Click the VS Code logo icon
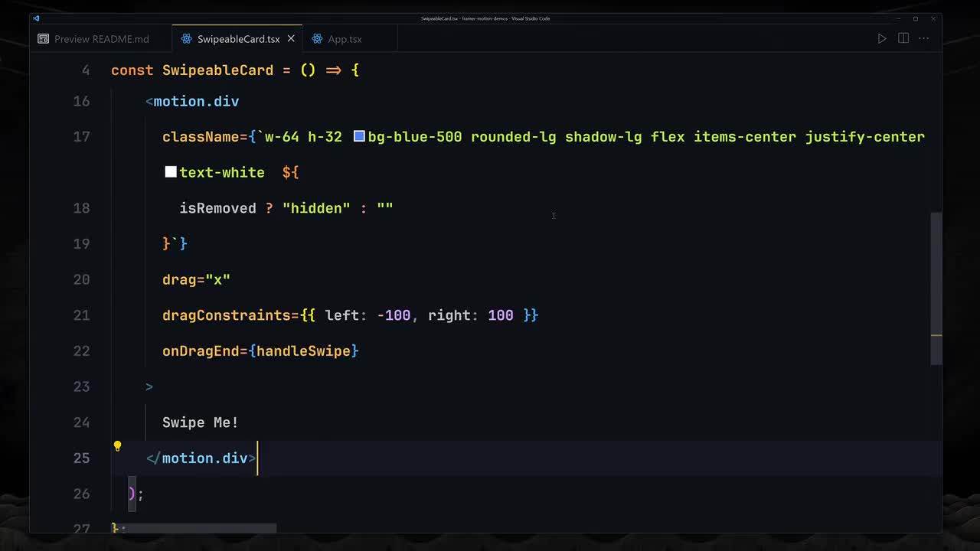The image size is (980, 551). tap(36, 18)
